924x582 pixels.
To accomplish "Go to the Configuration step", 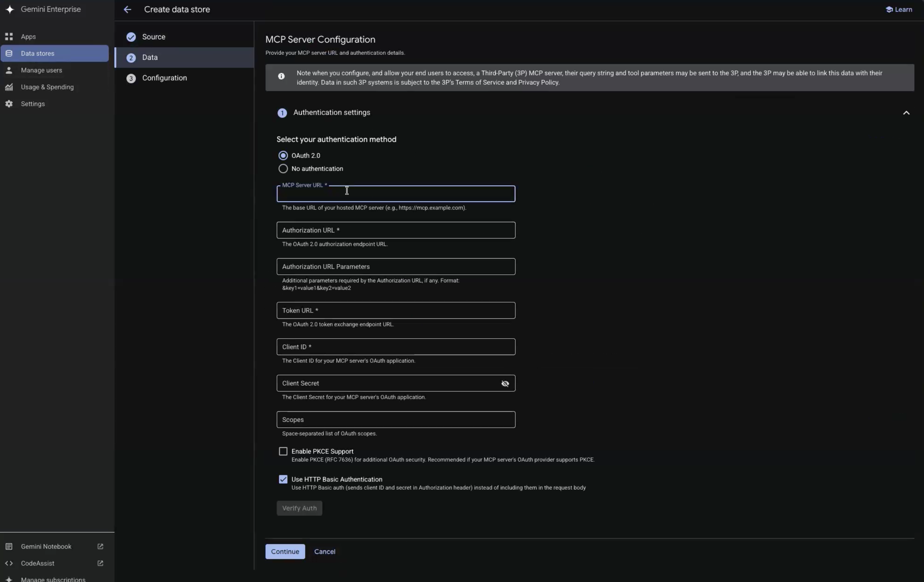I will click(x=184, y=78).
